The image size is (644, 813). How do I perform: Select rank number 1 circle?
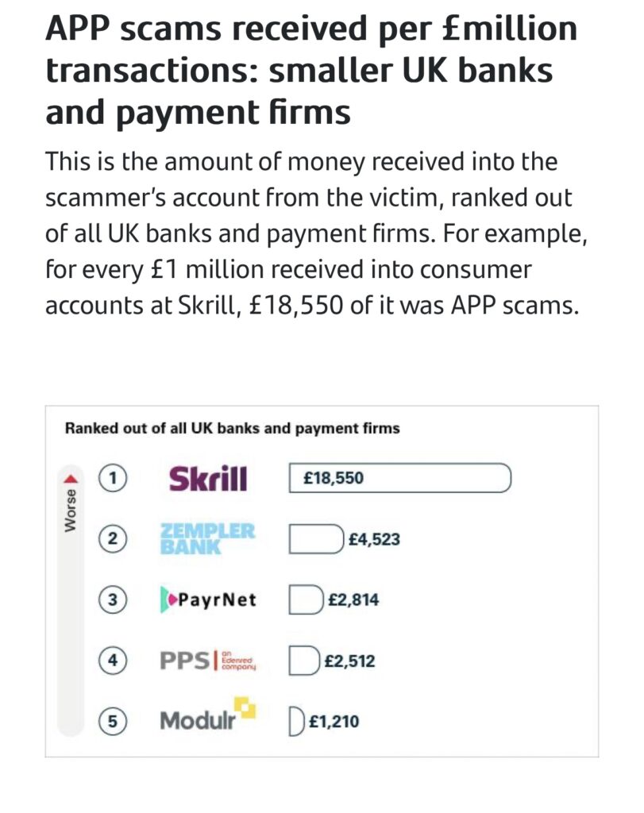point(113,477)
